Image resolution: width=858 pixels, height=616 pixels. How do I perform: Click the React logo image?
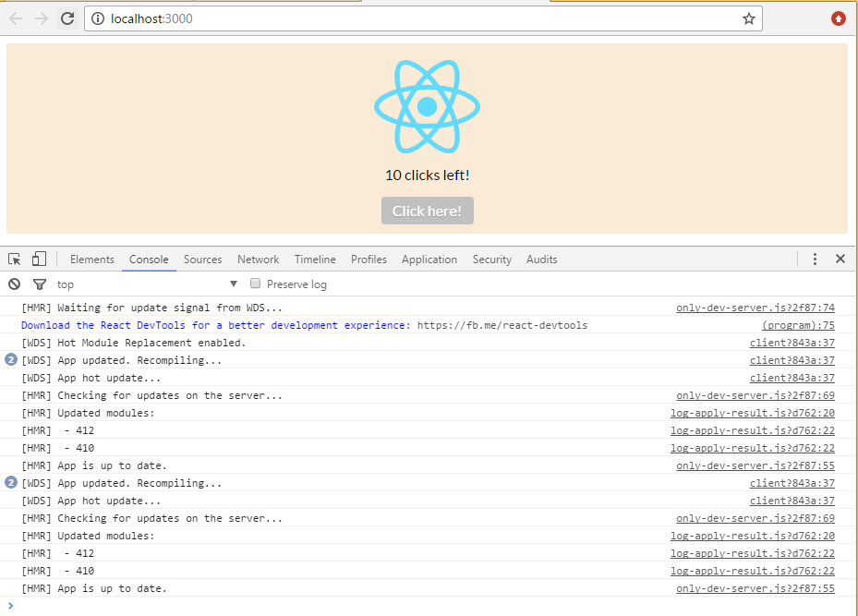427,107
